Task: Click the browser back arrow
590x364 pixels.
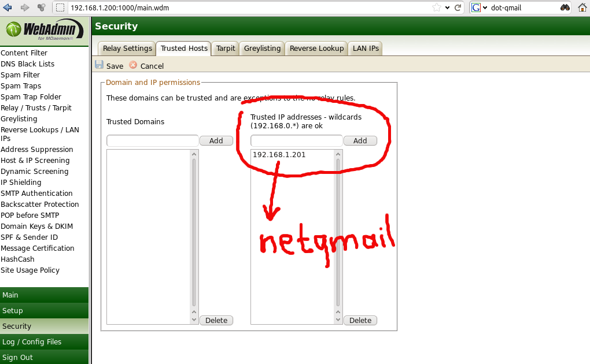Action: click(8, 8)
